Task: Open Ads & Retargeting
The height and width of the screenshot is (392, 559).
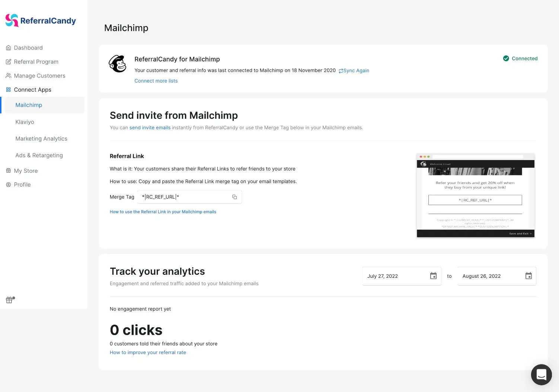Action: tap(39, 155)
